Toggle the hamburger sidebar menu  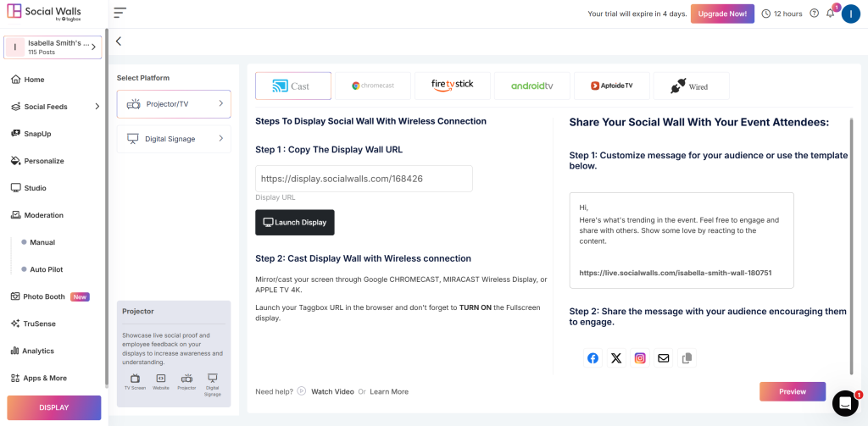[120, 13]
